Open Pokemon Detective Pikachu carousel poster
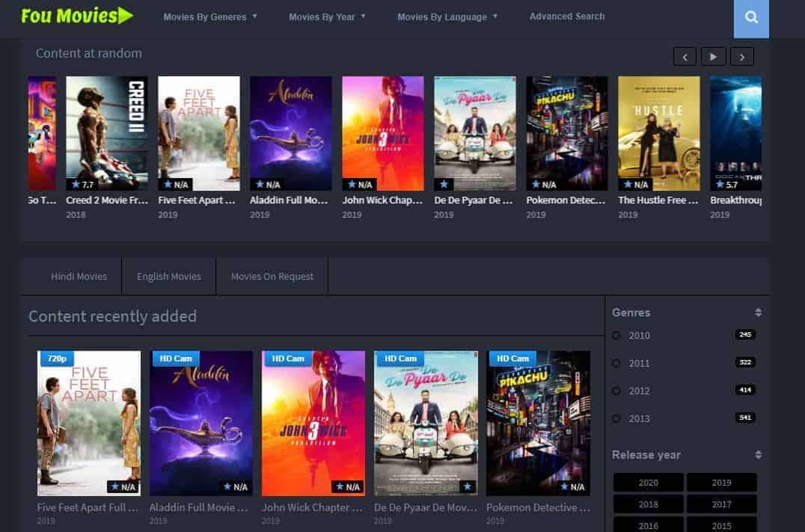805x532 pixels. tap(567, 133)
